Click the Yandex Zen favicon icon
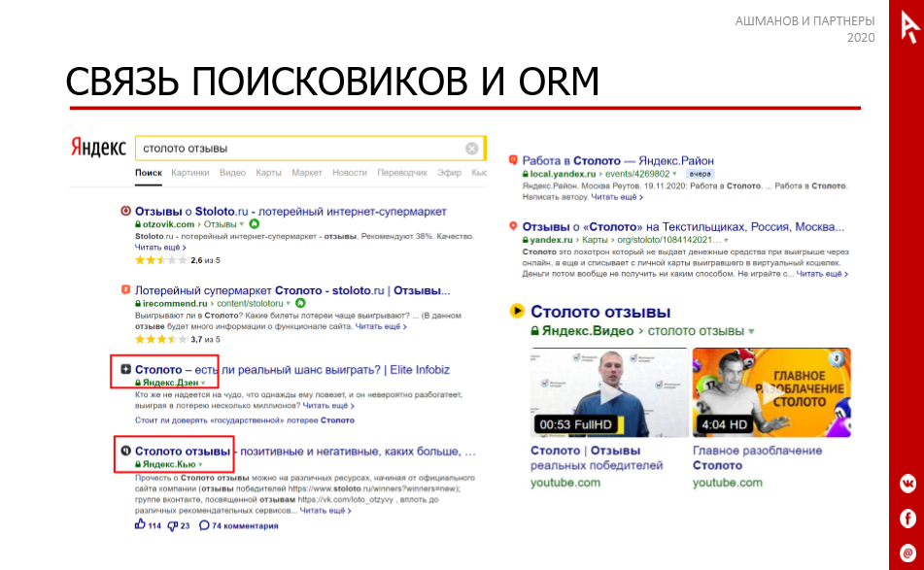924x570 pixels. (125, 369)
